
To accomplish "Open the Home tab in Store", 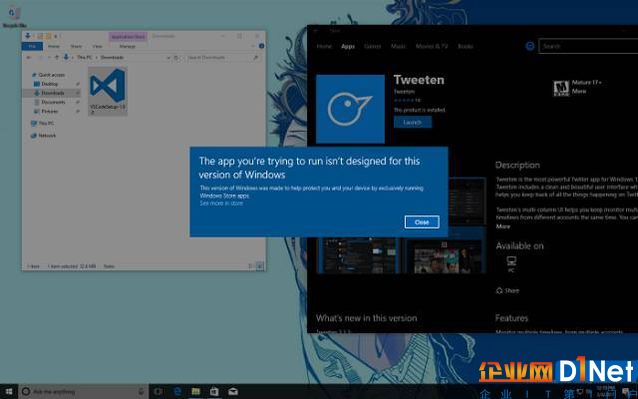I will click(x=324, y=46).
